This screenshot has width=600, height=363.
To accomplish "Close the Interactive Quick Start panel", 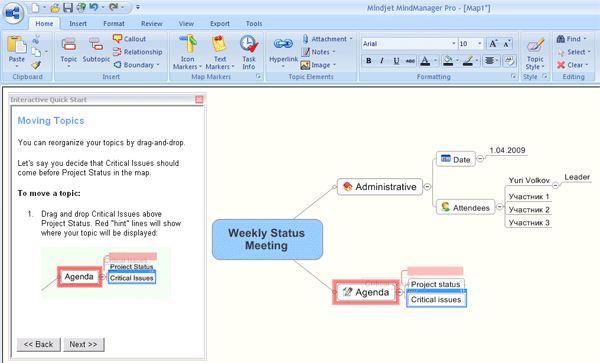I will (x=199, y=99).
